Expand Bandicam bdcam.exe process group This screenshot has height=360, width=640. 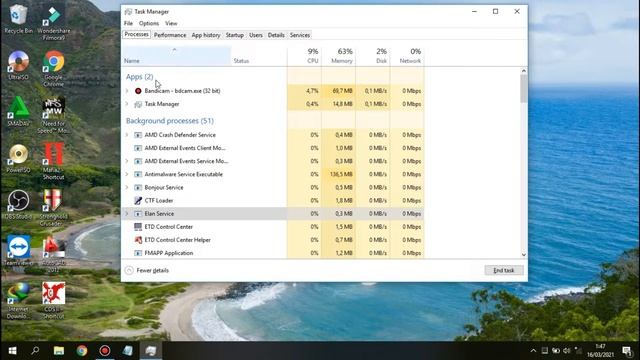tap(127, 91)
